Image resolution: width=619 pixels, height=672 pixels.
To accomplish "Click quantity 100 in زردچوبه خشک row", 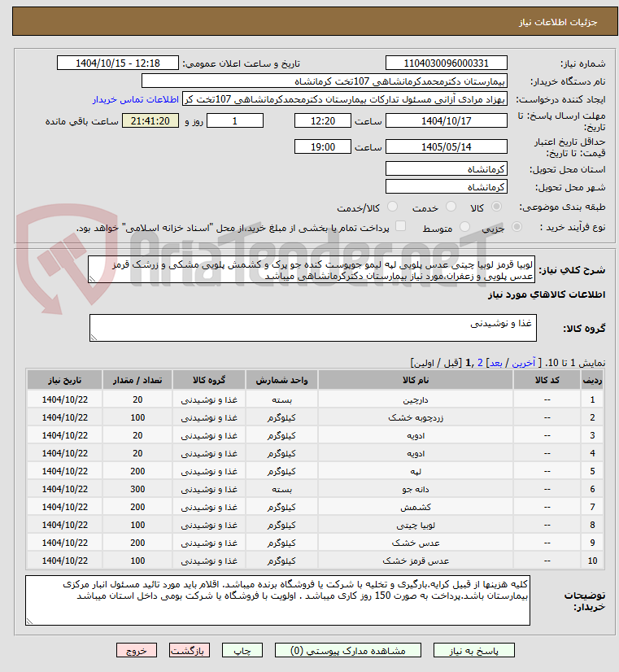I will pyautogui.click(x=137, y=417).
